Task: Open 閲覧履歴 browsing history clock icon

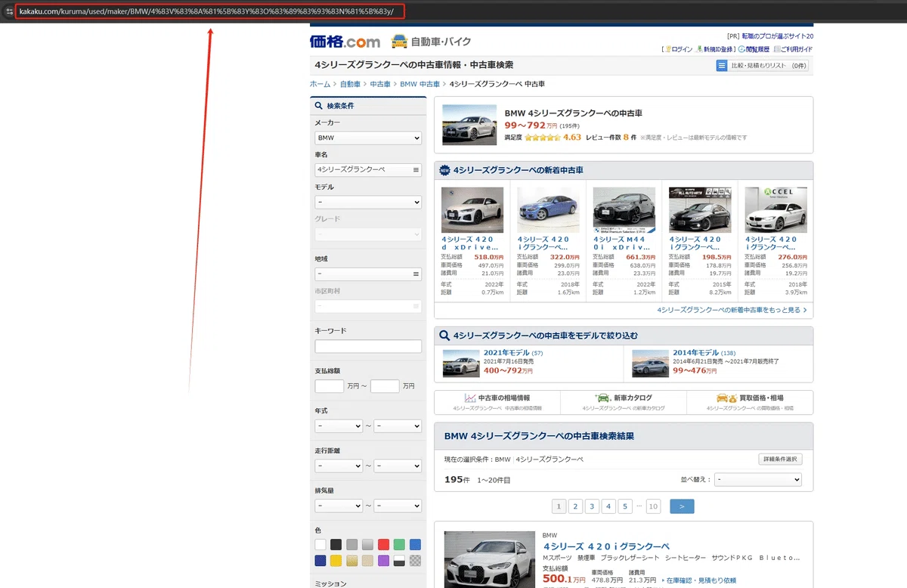Action: (x=755, y=49)
